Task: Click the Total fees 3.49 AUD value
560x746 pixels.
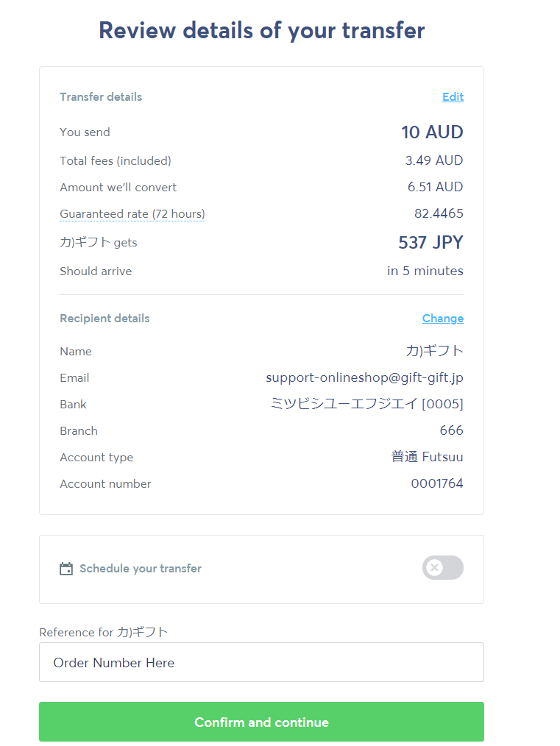Action: coord(434,160)
